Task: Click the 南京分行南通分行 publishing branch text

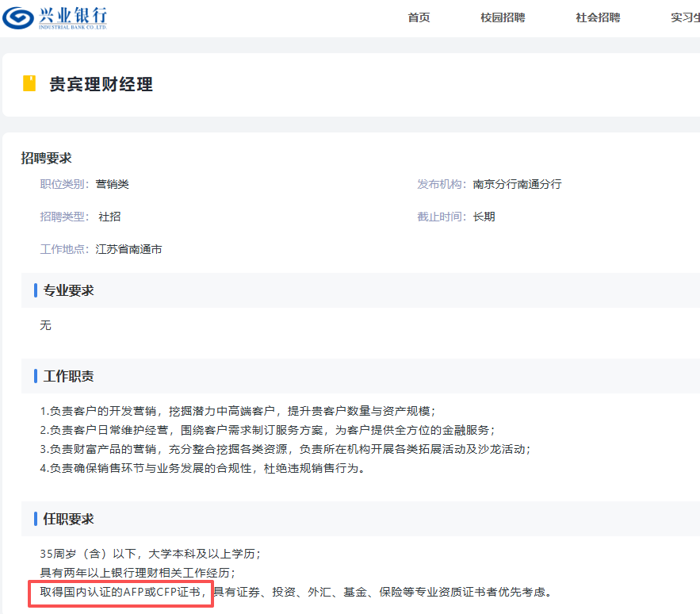Action: click(517, 184)
